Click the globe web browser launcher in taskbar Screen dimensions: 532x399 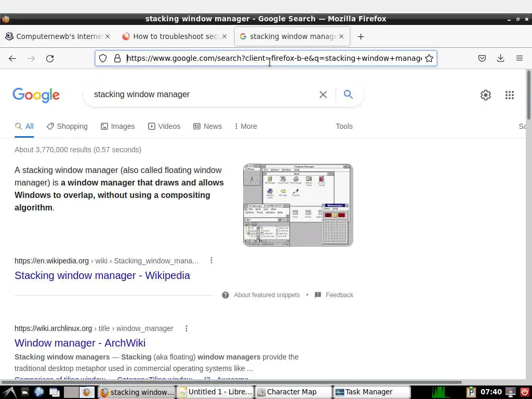coord(38,392)
